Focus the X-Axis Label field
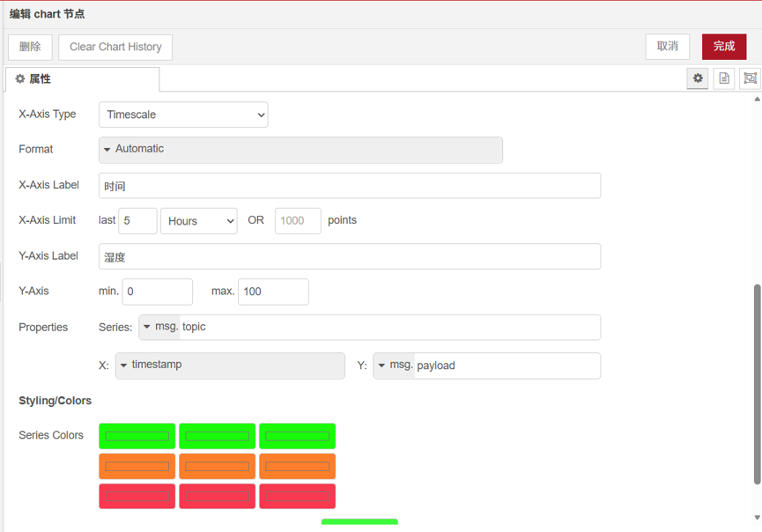Screen dimensions: 762x532 (350, 186)
